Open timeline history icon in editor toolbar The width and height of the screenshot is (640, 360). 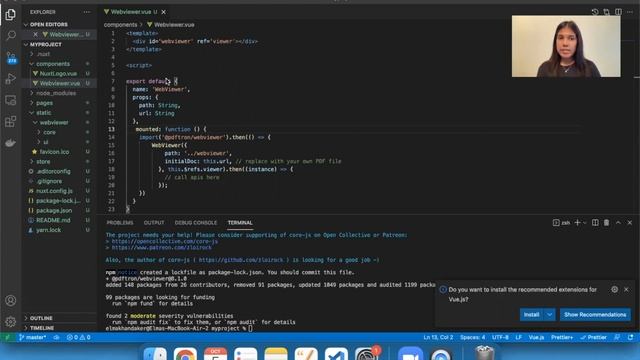595,12
